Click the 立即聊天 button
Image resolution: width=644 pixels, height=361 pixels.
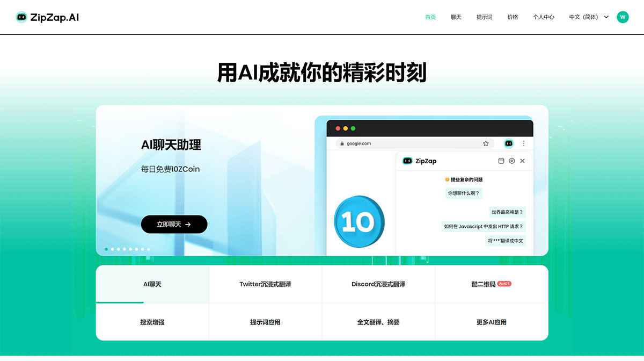(174, 224)
